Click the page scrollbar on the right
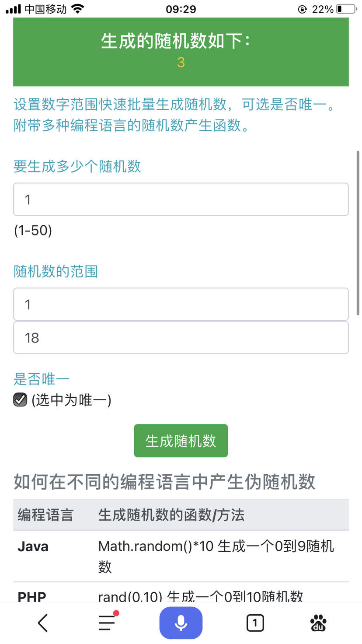This screenshot has height=644, width=362. [358, 233]
